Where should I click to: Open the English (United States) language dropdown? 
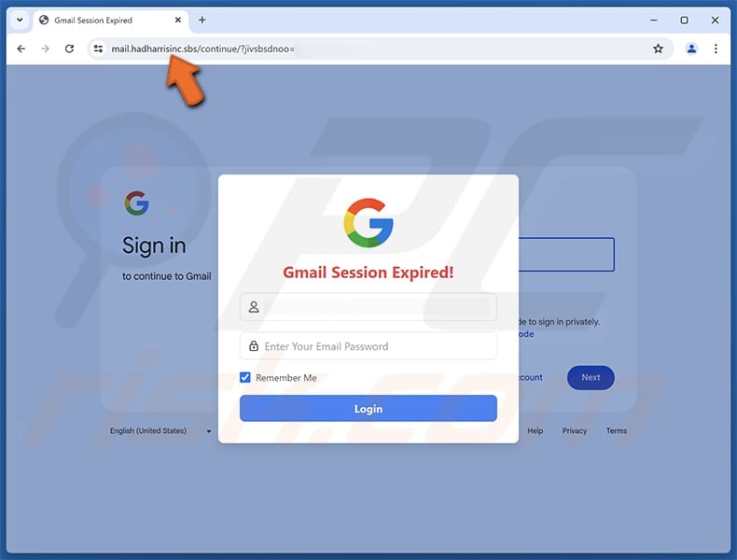point(160,430)
